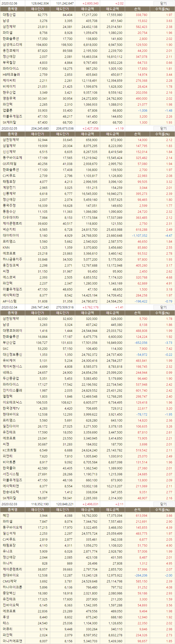Select the 한송네오텍 stock name
The width and height of the screenshot is (175, 644).
pyautogui.click(x=10, y=492)
